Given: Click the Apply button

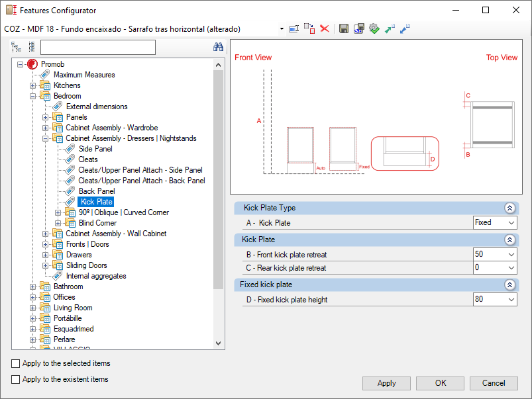Looking at the screenshot, I should (386, 383).
